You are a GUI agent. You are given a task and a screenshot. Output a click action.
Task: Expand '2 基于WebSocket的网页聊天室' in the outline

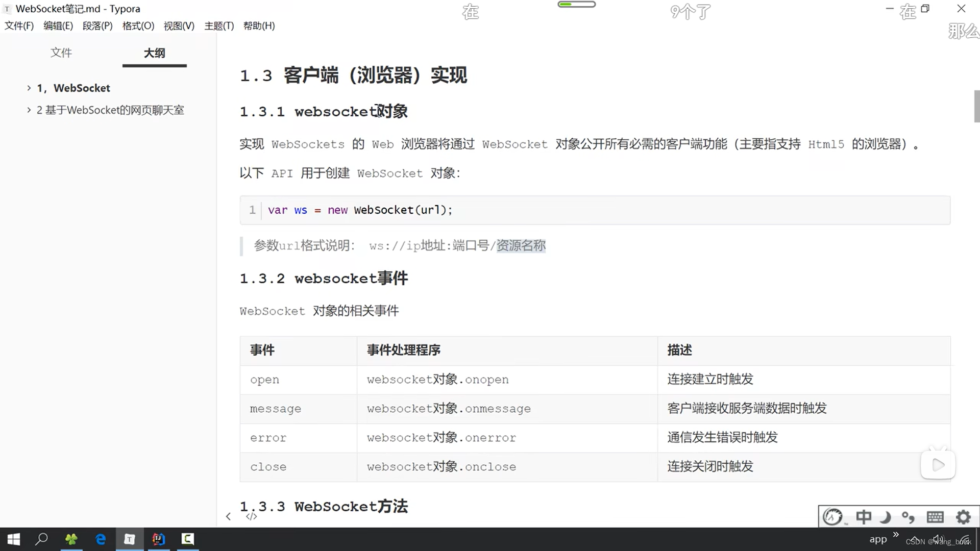tap(29, 110)
